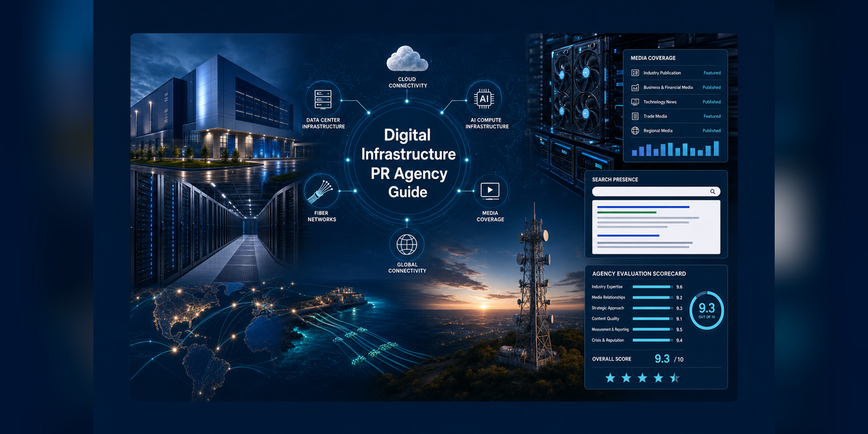Screen dimensions: 868x434
Task: Click the "Trade Media" row label
Action: click(x=655, y=116)
